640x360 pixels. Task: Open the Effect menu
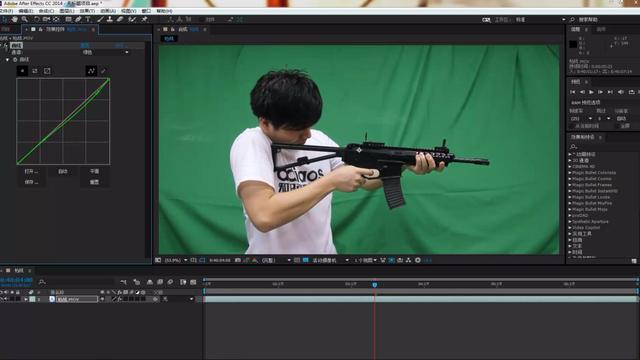click(87, 11)
